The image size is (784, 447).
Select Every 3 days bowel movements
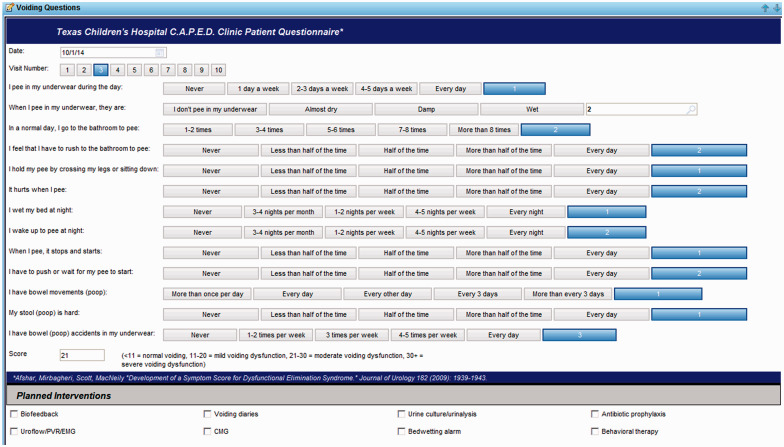click(478, 294)
